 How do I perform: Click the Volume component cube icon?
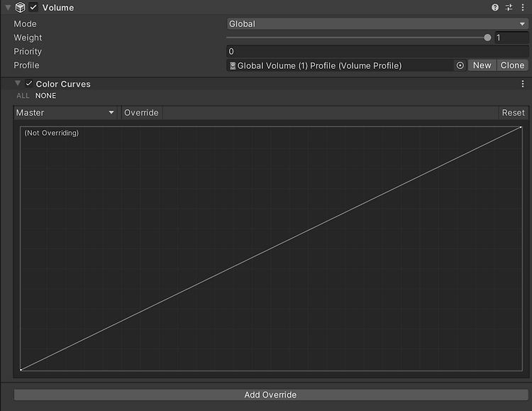coord(21,8)
